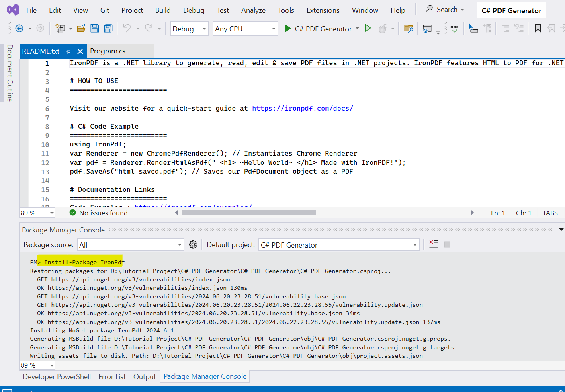Screen dimensions: 565x392
Task: Run the spell checker (abc icon)
Action: pos(455,28)
